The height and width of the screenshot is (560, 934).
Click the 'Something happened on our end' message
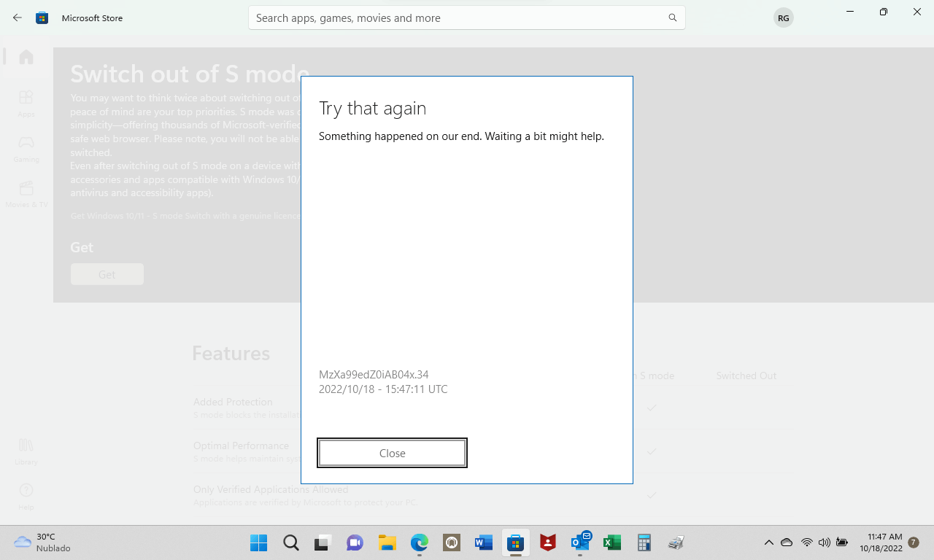click(461, 136)
